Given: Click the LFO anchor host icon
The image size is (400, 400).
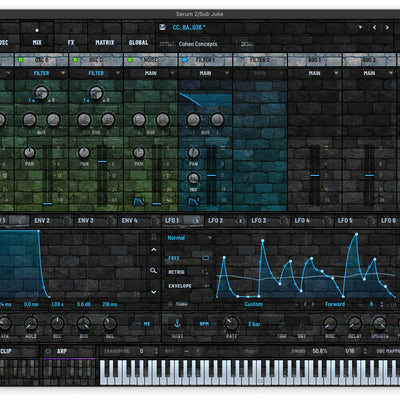Looking at the screenshot, I should (177, 323).
